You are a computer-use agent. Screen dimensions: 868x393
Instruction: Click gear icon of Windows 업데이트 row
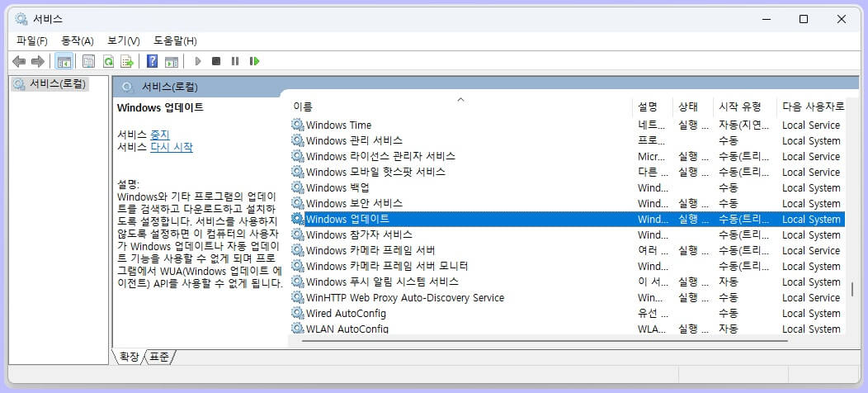point(298,219)
